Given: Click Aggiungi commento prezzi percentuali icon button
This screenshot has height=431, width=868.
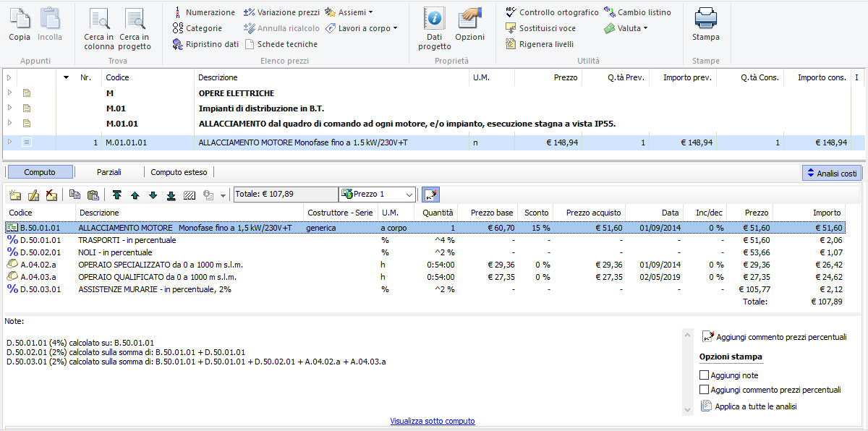Looking at the screenshot, I should 774,336.
